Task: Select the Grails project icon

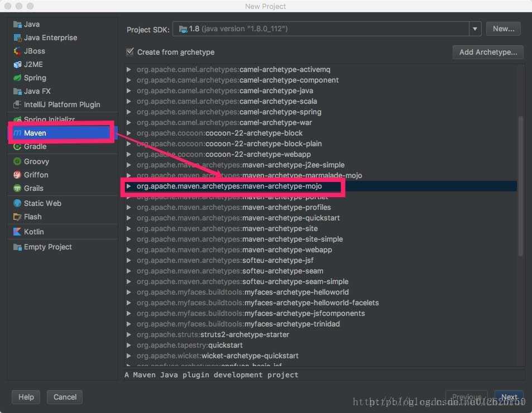Action: click(17, 189)
